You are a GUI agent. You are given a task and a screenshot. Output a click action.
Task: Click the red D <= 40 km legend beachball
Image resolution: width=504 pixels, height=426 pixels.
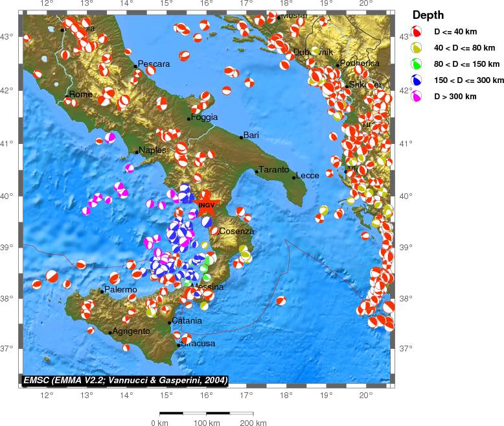(x=417, y=31)
